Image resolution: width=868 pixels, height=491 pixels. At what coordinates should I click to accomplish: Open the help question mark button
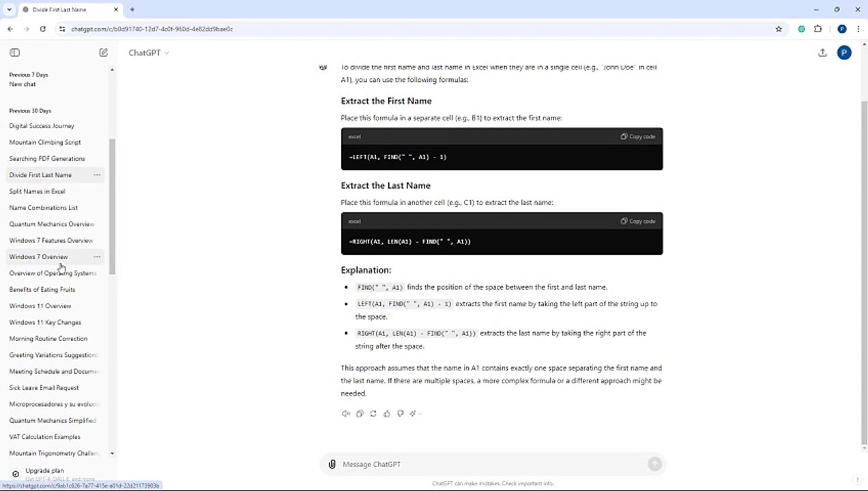(x=857, y=480)
